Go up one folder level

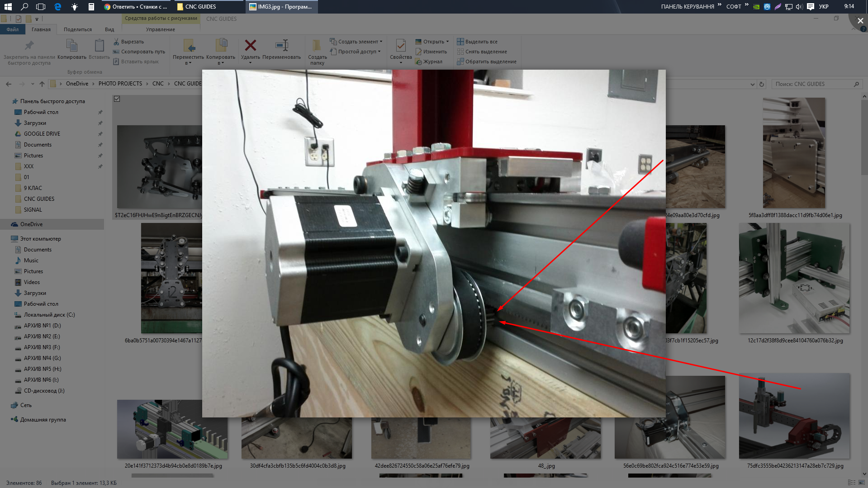click(x=42, y=84)
